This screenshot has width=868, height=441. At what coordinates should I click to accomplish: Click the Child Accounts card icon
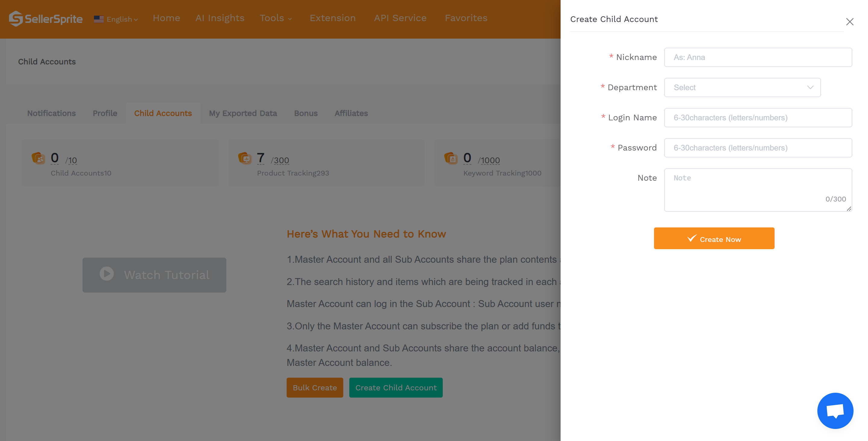point(39,158)
